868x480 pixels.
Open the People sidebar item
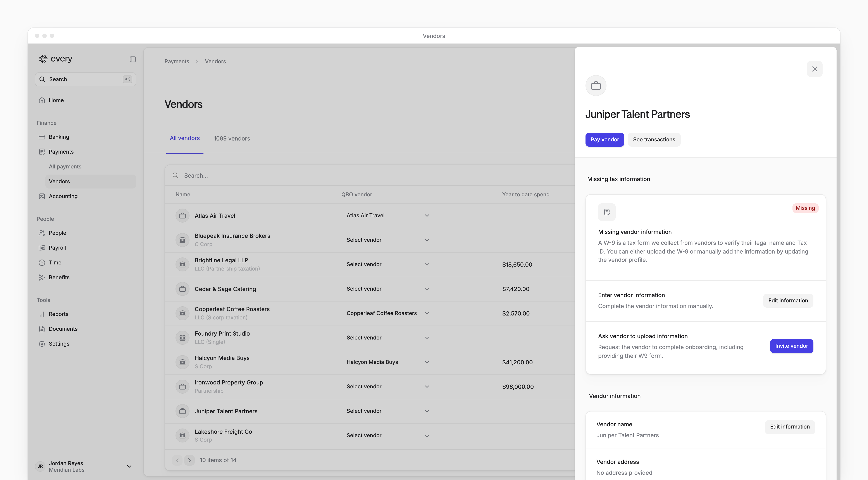point(86,233)
